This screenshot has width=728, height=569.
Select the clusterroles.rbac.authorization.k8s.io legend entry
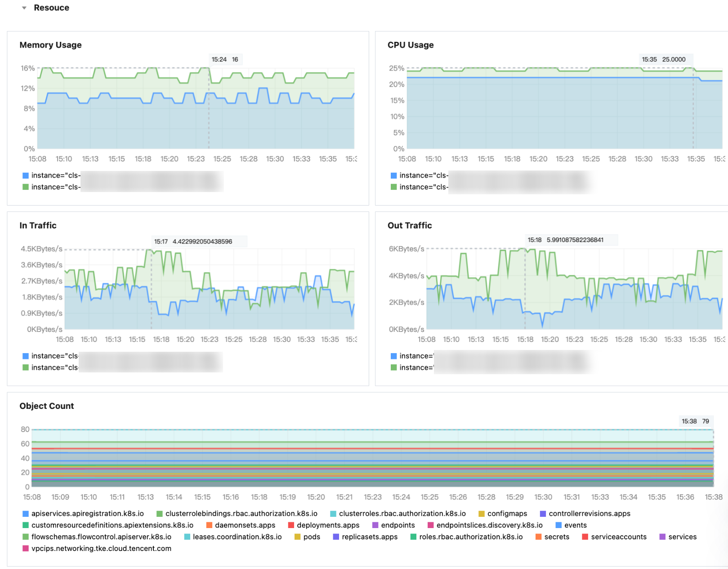coord(398,514)
